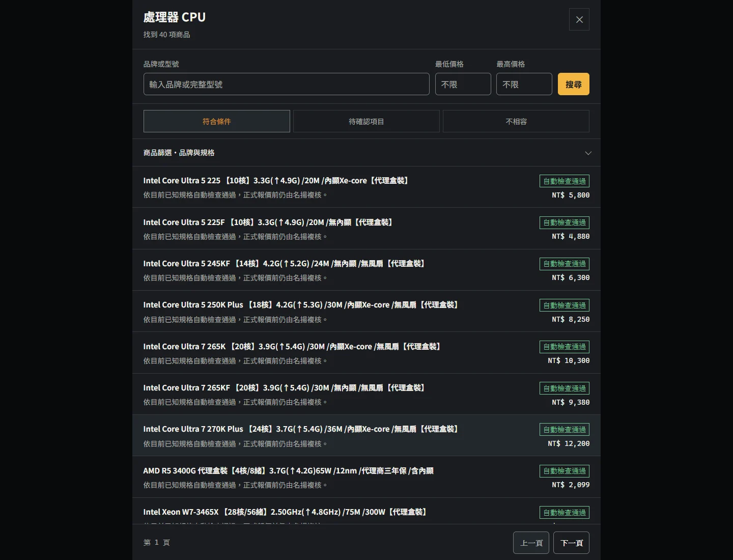Click price NT$ 12,200
Screen dimensions: 733x560
[569, 443]
